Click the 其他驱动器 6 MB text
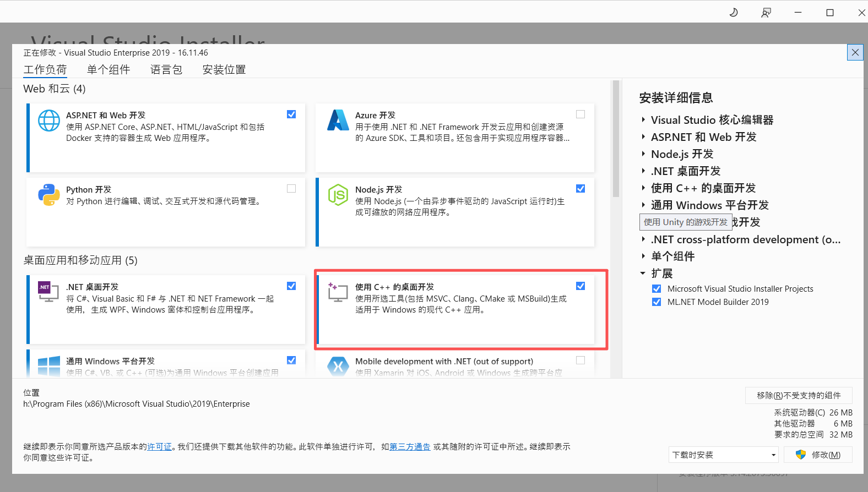The height and width of the screenshot is (492, 868). pos(813,424)
